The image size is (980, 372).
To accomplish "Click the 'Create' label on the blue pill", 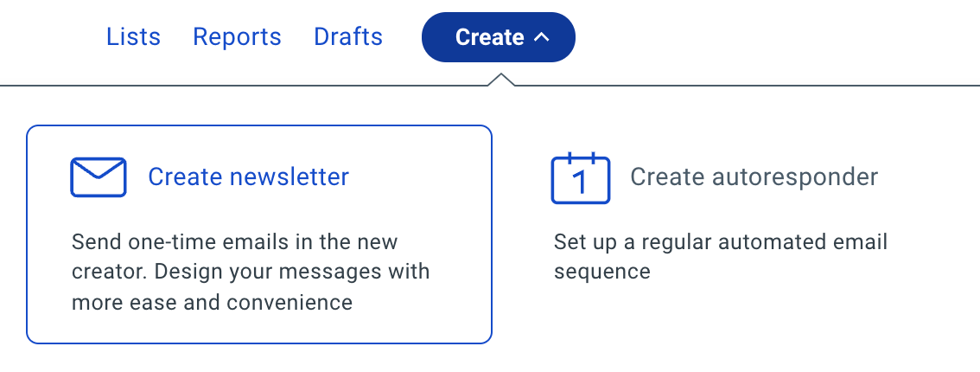I will [489, 37].
